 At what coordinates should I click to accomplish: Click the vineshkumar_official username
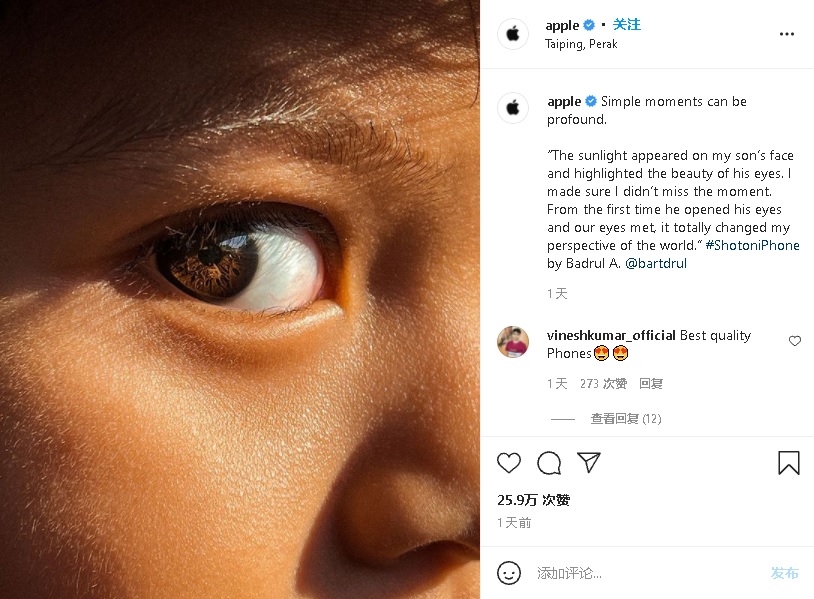(611, 336)
